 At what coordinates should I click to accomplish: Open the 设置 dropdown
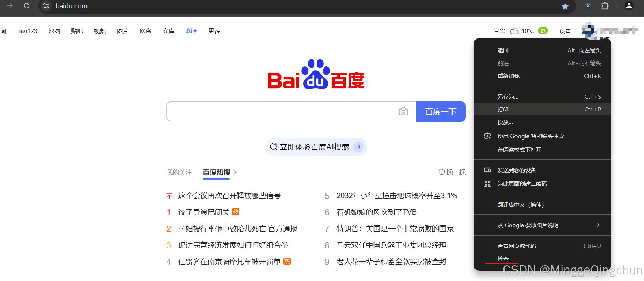tap(565, 31)
